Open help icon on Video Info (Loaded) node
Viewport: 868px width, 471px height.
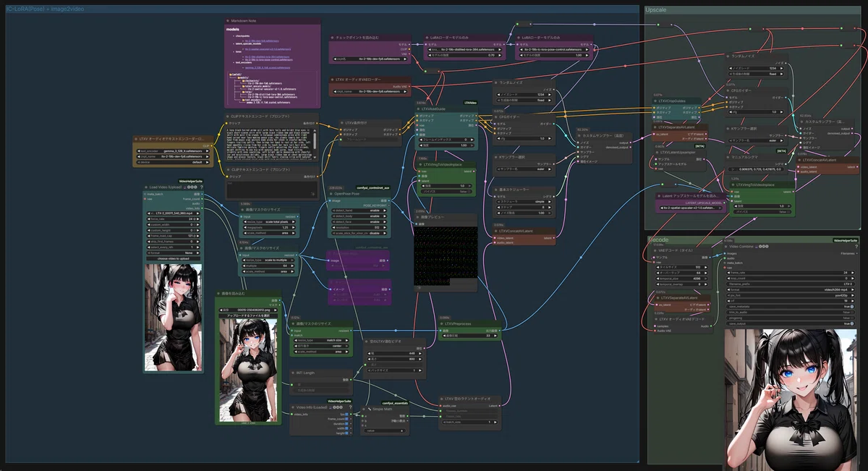pos(349,407)
